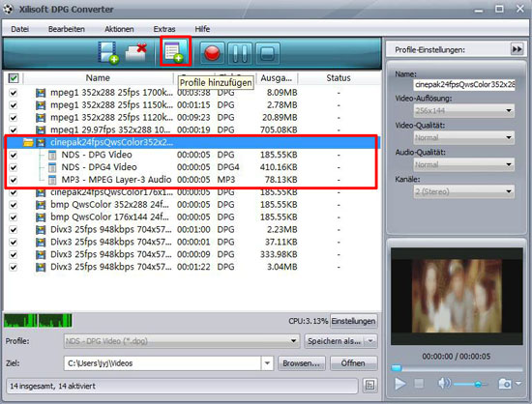Mute the preview volume speaker icon
Viewport: 532px width, 404px height.
[x=444, y=384]
